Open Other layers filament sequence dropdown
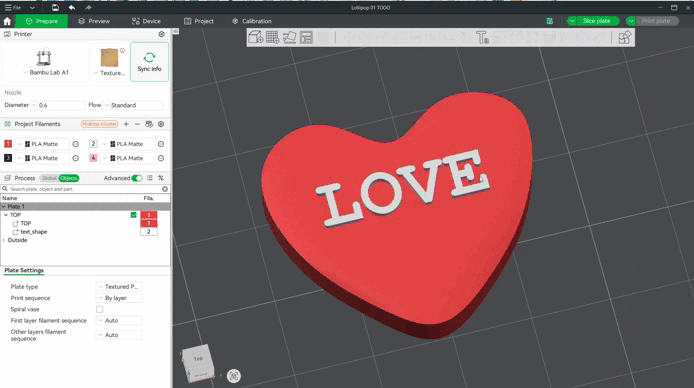 pos(119,335)
